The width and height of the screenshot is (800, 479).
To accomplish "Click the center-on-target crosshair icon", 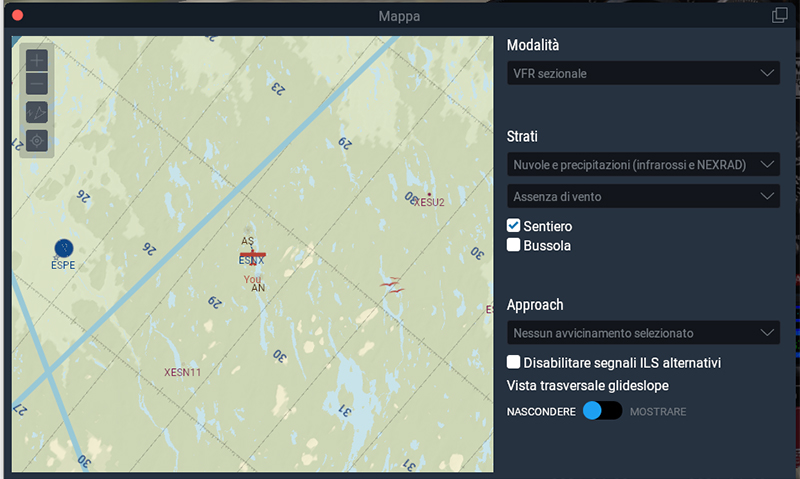I will pos(37,141).
